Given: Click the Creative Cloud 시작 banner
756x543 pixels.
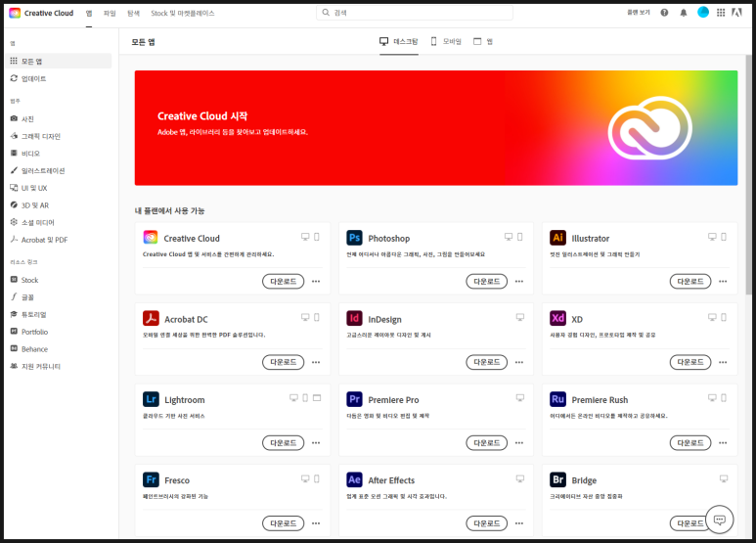Looking at the screenshot, I should pos(436,128).
